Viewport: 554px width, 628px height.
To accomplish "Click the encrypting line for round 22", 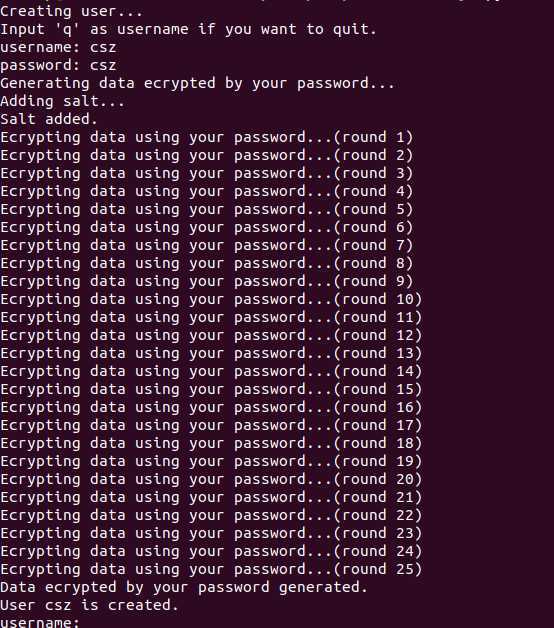I will click(x=211, y=515).
